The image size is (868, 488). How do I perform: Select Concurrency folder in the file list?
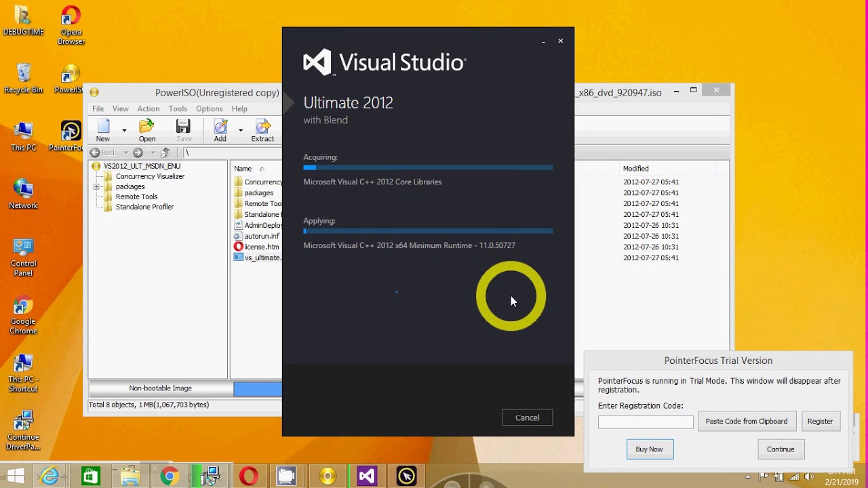258,182
